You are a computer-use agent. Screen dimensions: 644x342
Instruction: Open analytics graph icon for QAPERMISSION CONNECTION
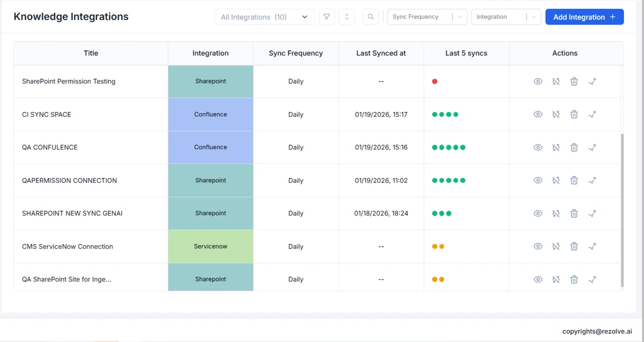click(x=592, y=180)
